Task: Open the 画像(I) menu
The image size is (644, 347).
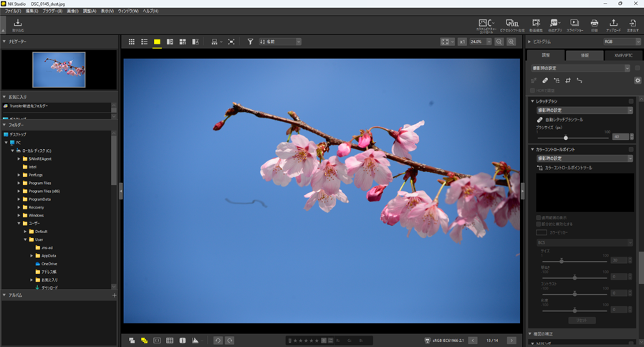Action: (72, 11)
